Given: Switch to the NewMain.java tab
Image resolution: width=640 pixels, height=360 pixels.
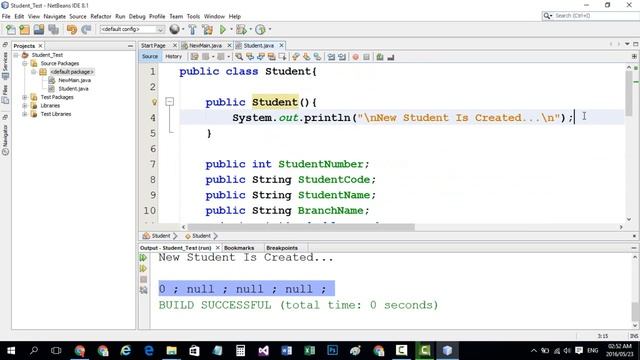Looking at the screenshot, I should pos(205,46).
